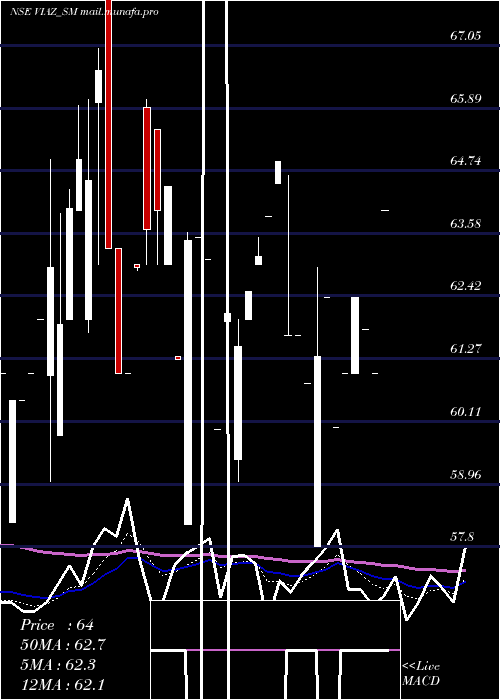Click the Price : 64 readout
This screenshot has height=700, width=500.
57,625
